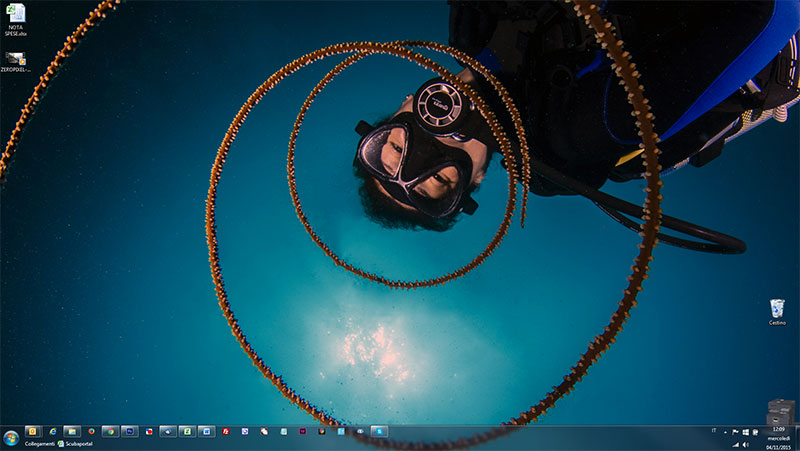Viewport: 800px width, 451px height.
Task: Launch Firefox from the taskbar
Action: [90, 431]
